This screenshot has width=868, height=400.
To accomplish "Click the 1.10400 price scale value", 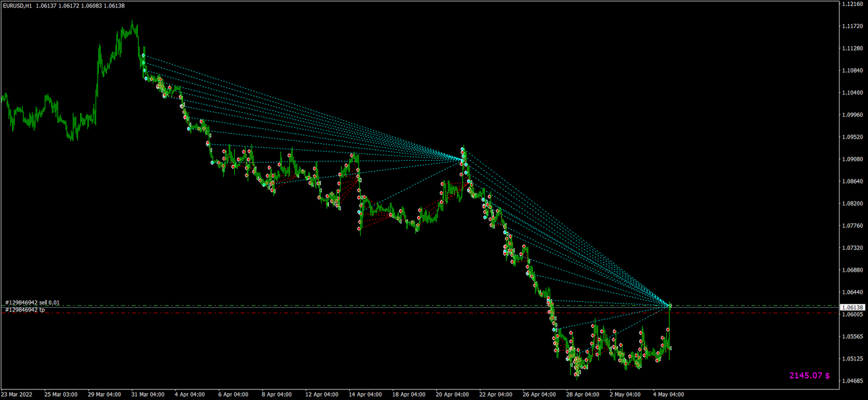I will pyautogui.click(x=851, y=93).
